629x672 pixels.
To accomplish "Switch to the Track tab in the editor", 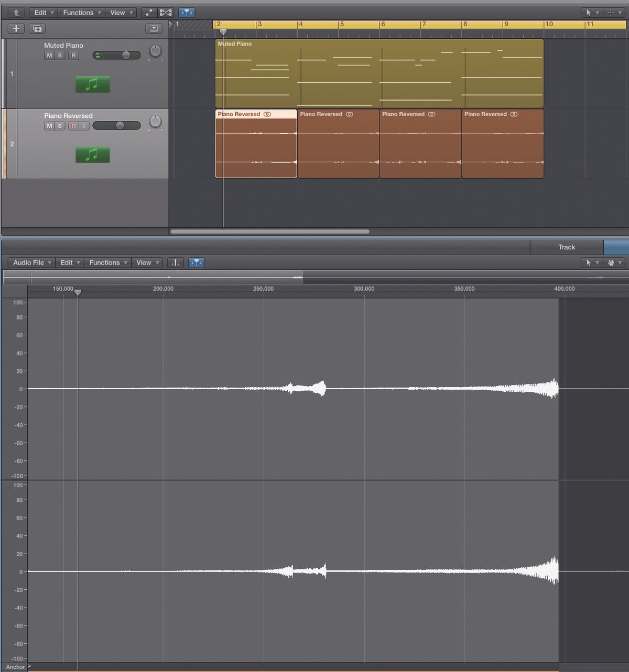I will pyautogui.click(x=566, y=247).
